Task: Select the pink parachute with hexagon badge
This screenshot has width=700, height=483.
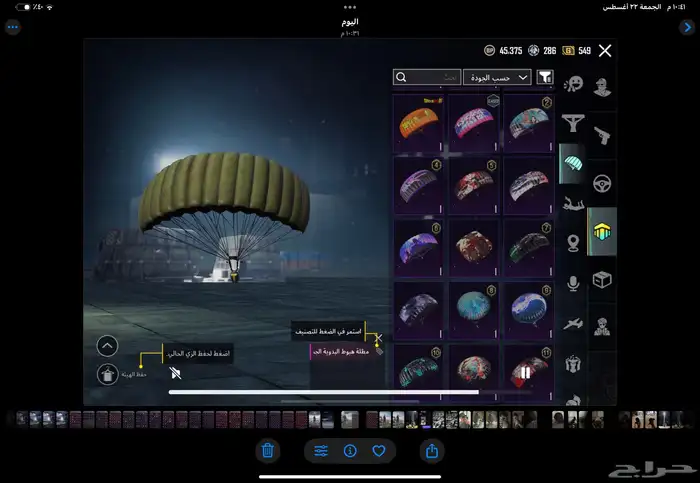Action: tap(474, 123)
